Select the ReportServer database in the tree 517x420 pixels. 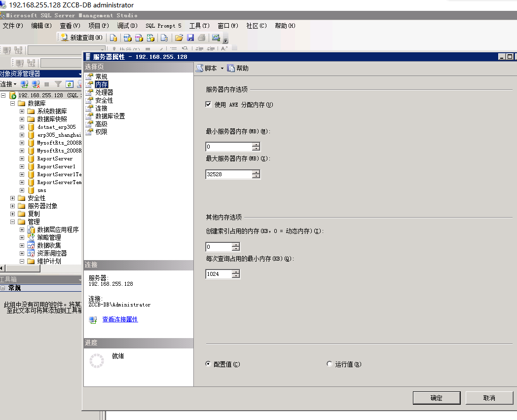tap(54, 158)
